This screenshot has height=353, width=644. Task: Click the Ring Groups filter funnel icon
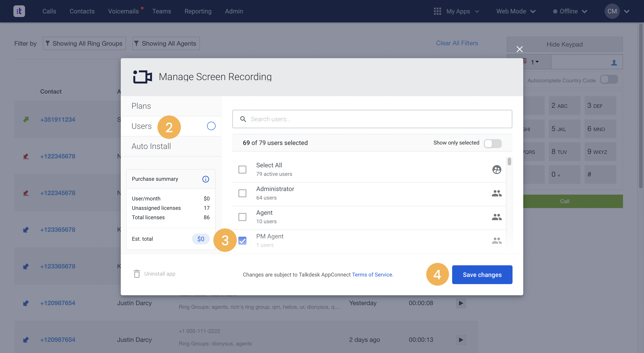point(47,43)
